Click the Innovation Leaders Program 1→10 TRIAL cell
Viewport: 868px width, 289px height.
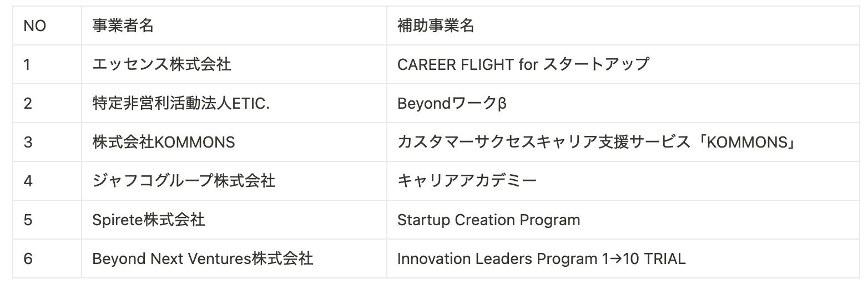(541, 258)
